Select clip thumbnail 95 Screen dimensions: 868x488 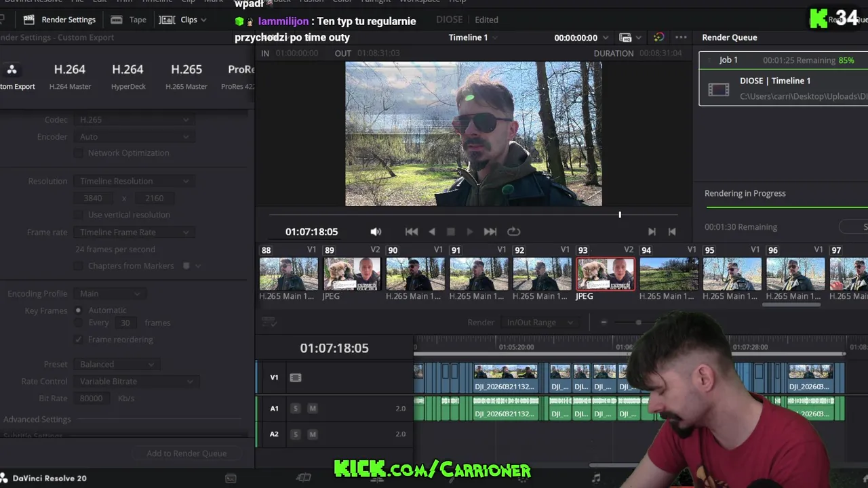[732, 274]
